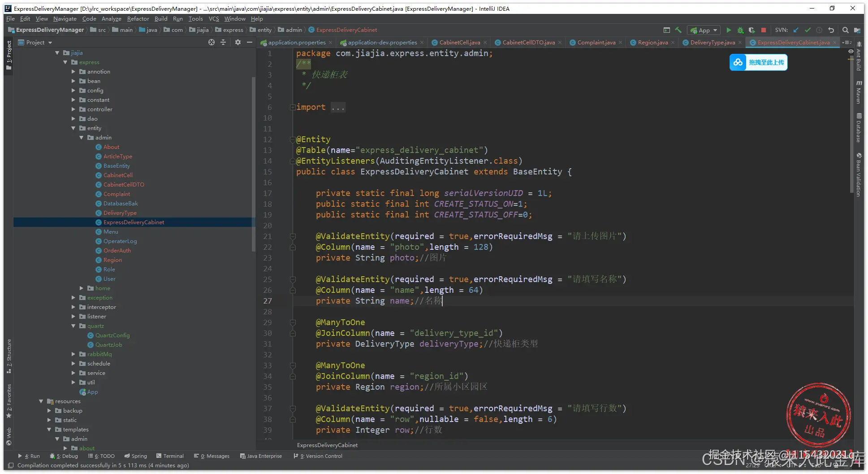Start debugging with the bug icon
Screen dimensions: 868x474
(x=740, y=30)
